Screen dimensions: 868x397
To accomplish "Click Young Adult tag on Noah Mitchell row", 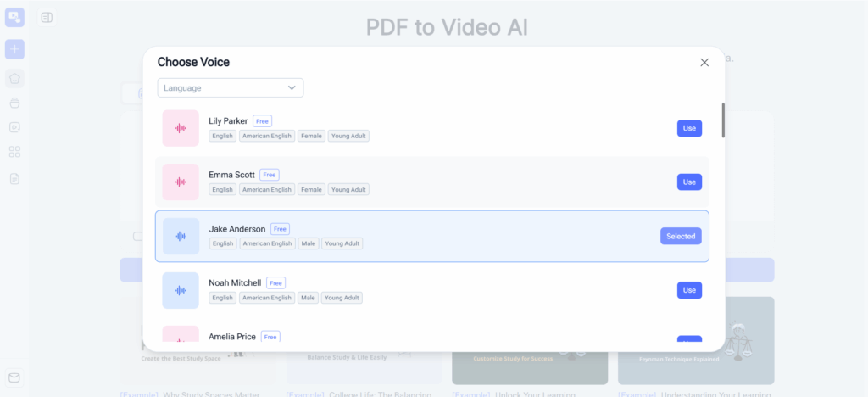I will click(342, 298).
